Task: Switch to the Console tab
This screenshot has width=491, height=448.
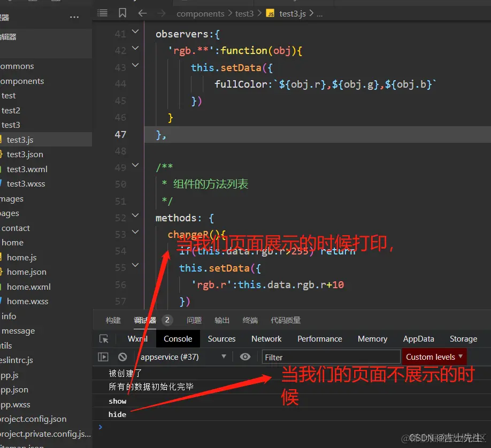Action: pos(178,339)
